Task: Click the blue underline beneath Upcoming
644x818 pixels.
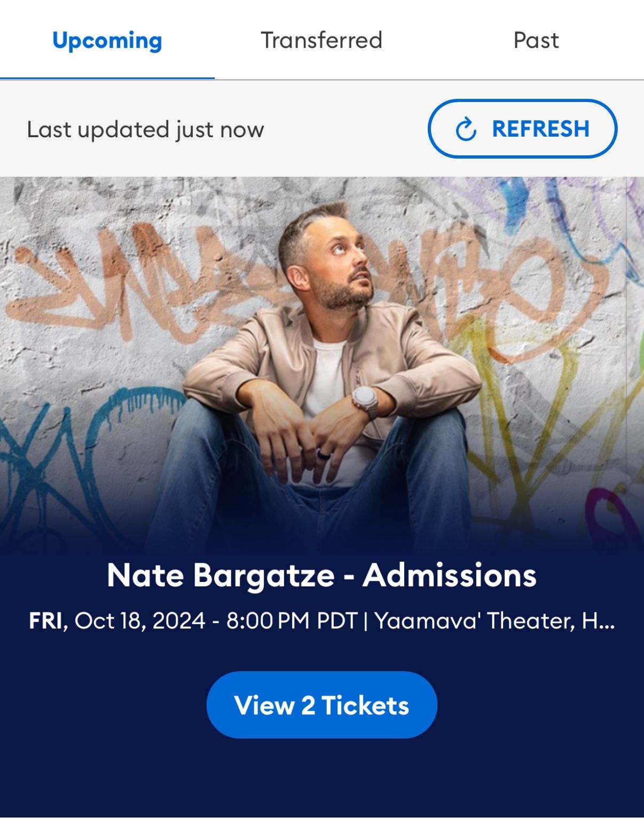Action: (x=107, y=78)
